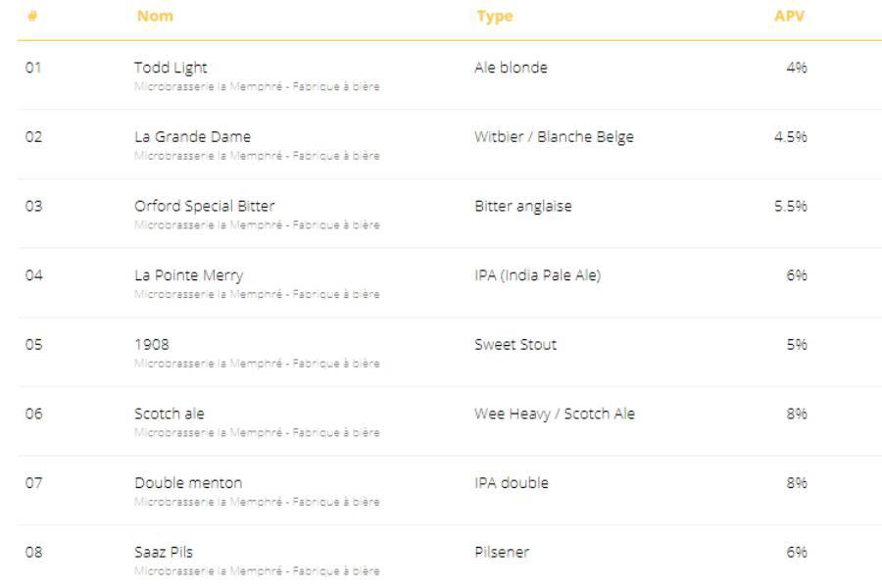Open Orford Special Bitter entry

click(x=204, y=206)
